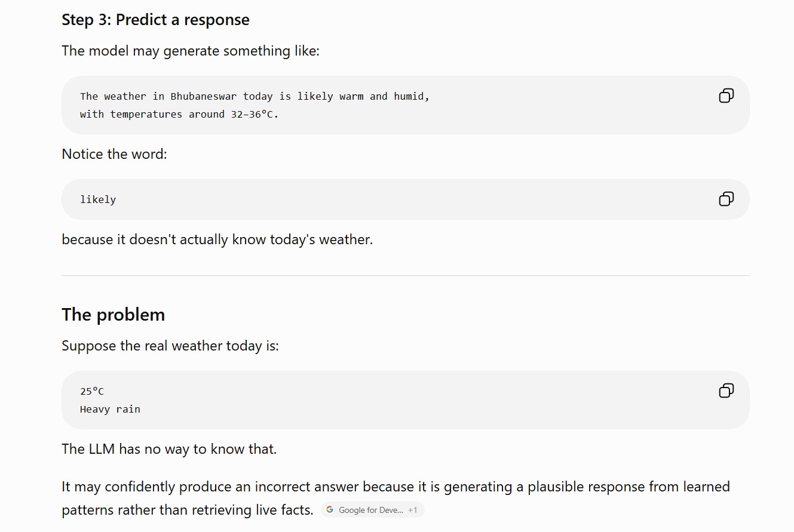Open the 'Google for Deve...' source citation
This screenshot has height=532, width=794.
click(x=371, y=510)
